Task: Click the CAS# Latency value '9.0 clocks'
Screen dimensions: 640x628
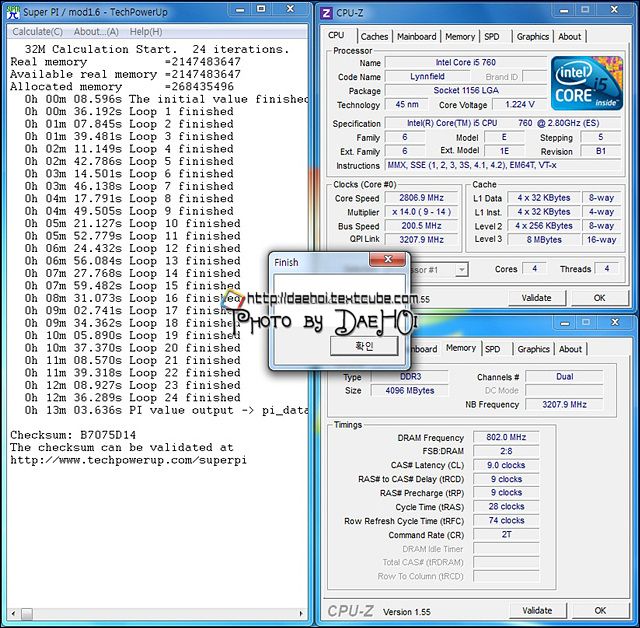Action: (506, 465)
